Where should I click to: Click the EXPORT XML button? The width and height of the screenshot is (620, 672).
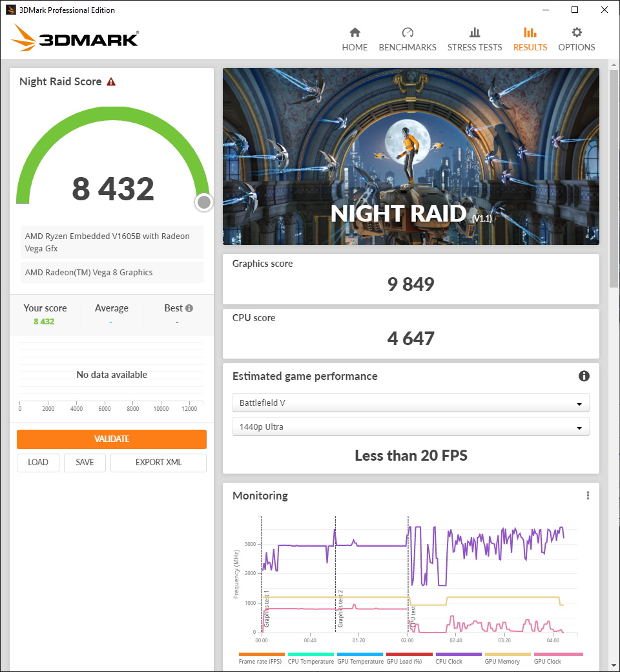coord(158,463)
